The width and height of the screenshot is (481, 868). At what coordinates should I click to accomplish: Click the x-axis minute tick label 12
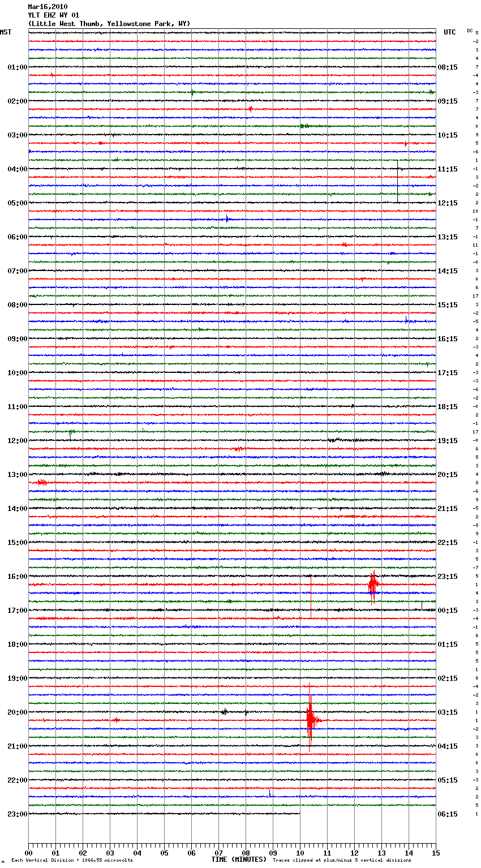point(354,853)
